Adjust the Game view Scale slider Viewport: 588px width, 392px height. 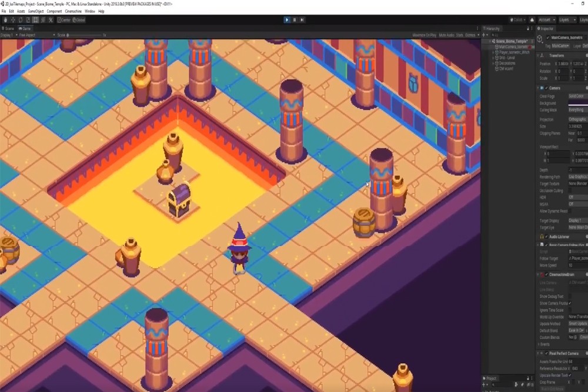coord(84,35)
